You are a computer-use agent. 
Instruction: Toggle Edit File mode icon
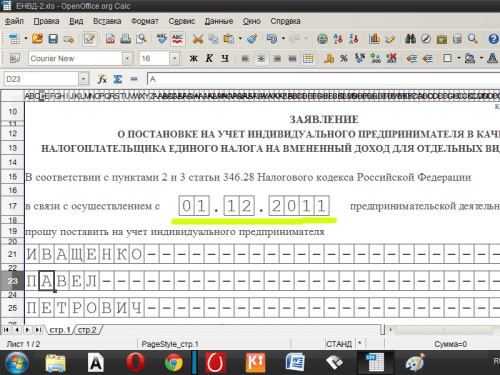point(89,39)
